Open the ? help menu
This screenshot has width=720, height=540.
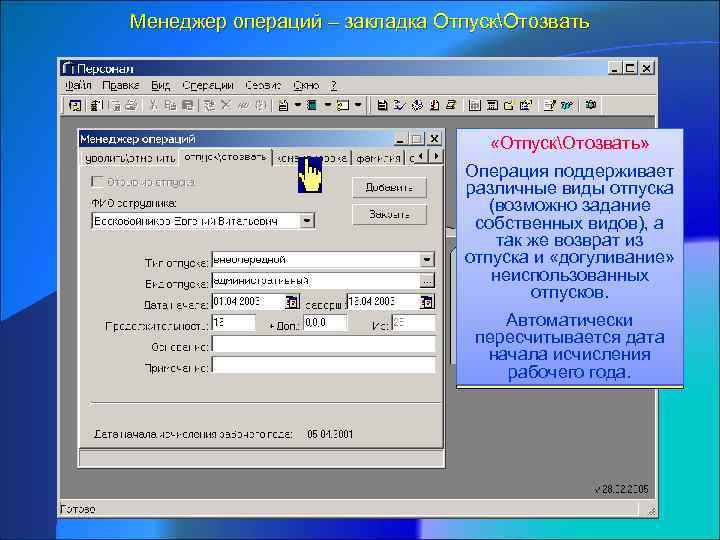point(334,85)
